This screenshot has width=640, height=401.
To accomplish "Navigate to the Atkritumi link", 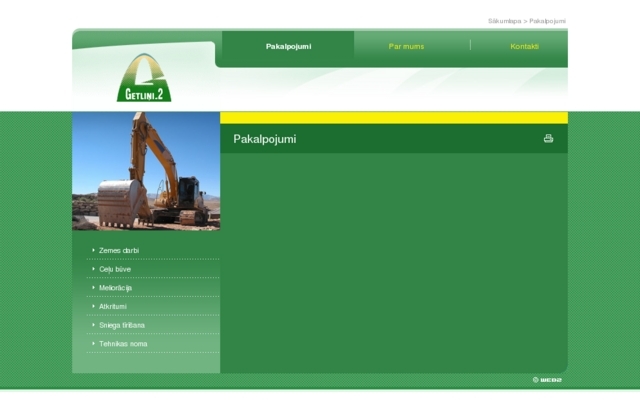I will point(113,307).
